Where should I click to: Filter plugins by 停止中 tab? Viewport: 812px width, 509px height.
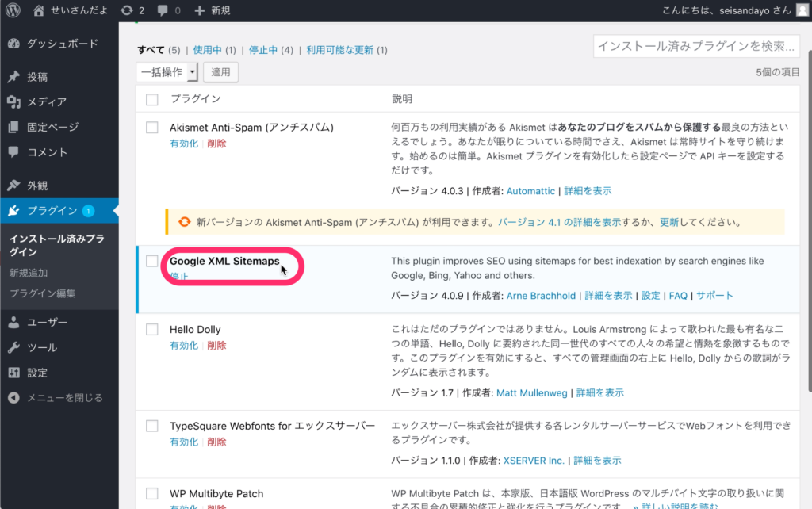click(x=262, y=50)
